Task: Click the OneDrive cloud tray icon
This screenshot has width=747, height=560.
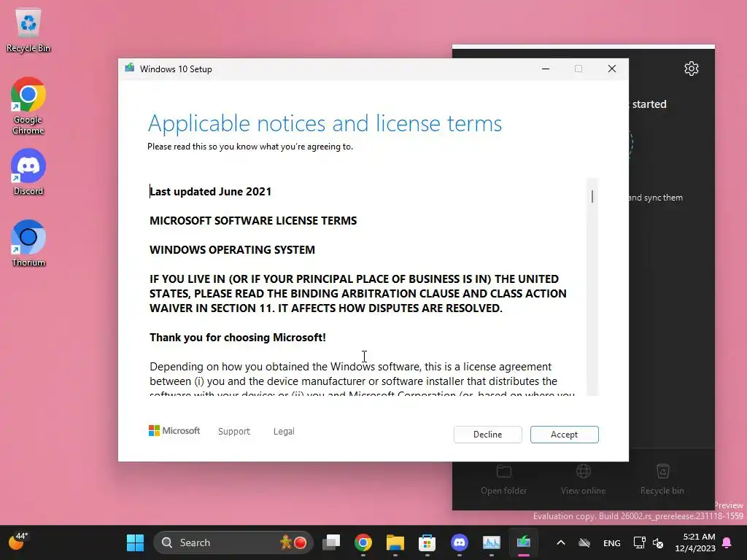Action: [x=584, y=542]
